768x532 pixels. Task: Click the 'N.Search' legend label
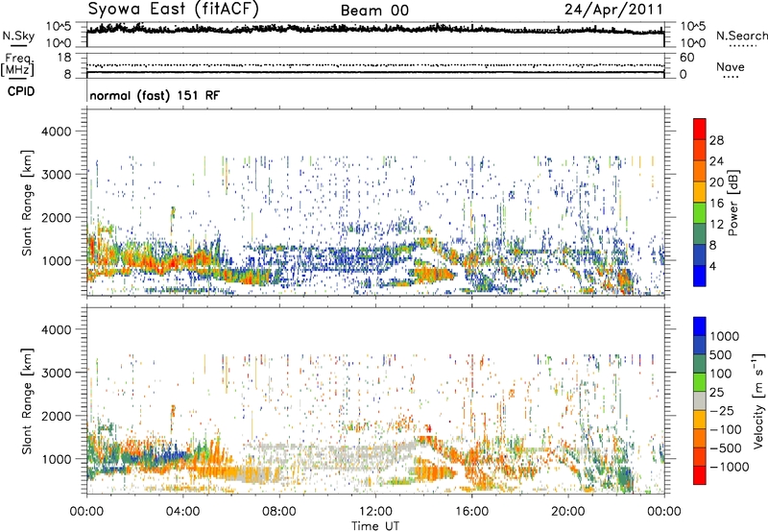tap(741, 36)
